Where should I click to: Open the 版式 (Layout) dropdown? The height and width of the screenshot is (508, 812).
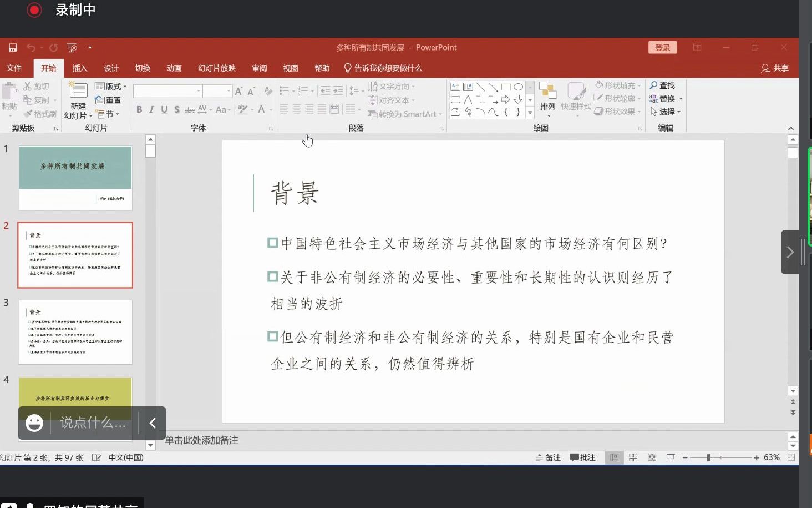(x=111, y=87)
